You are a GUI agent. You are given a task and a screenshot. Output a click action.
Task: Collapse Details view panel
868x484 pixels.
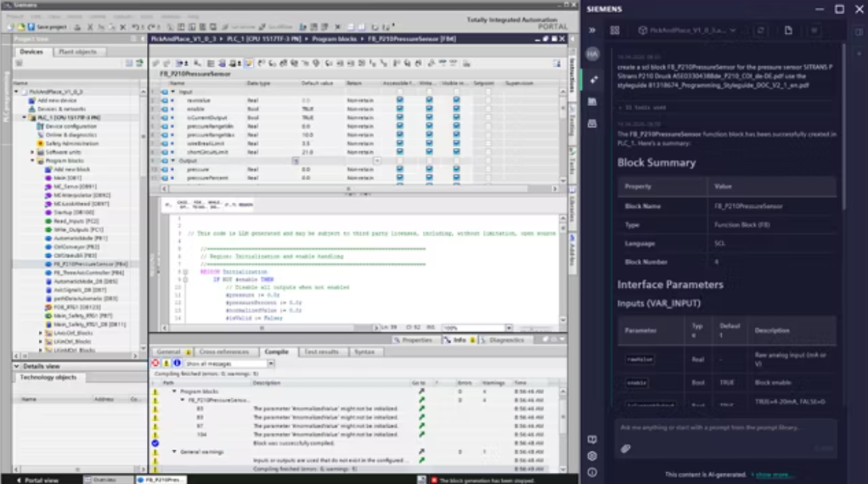[x=17, y=366]
